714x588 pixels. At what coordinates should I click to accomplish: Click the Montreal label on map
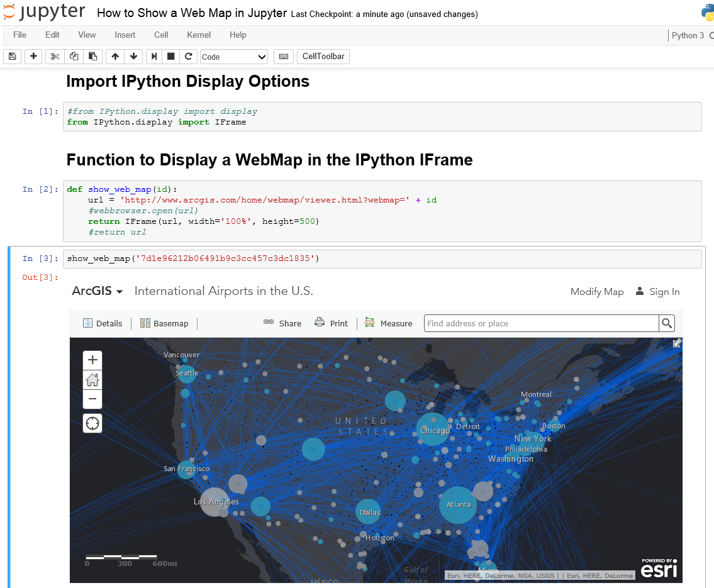(x=536, y=394)
